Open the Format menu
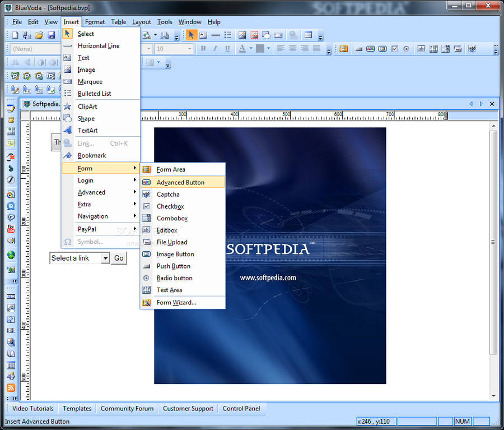Viewport: 504px width, 430px height. click(95, 22)
